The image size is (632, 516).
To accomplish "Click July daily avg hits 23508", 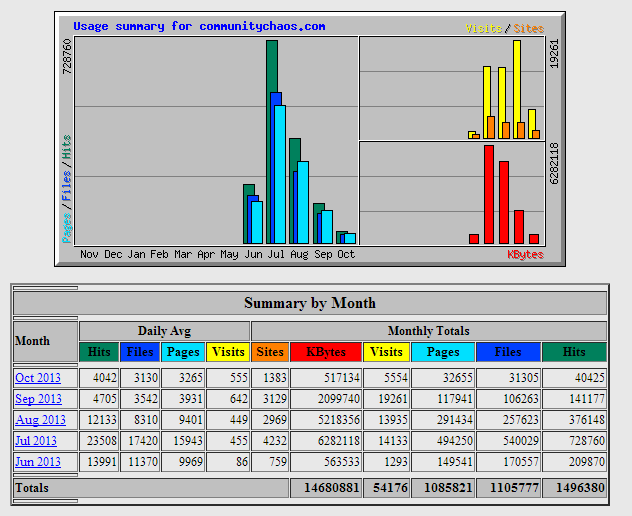I will (99, 441).
